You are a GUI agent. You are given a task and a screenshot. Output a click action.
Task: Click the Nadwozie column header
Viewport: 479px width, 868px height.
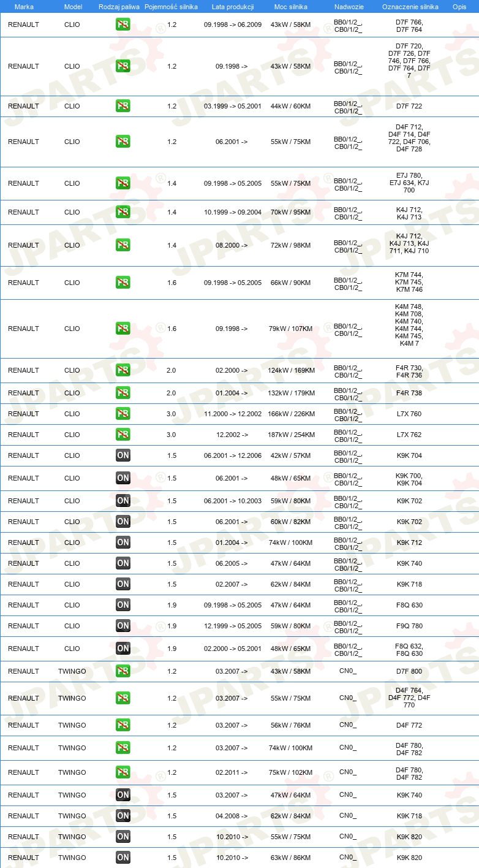point(349,6)
